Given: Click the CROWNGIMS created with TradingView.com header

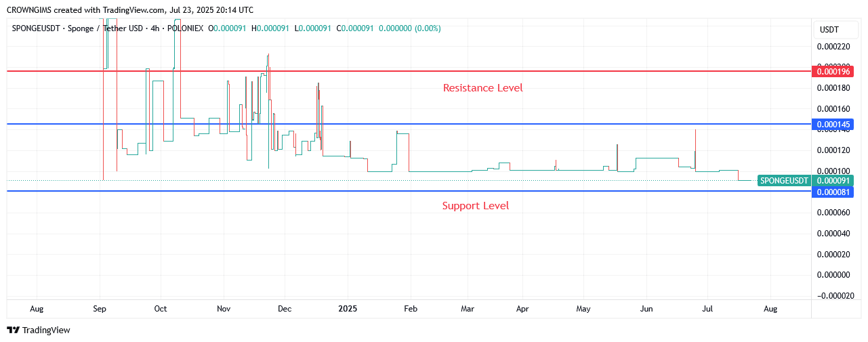Looking at the screenshot, I should (130, 10).
